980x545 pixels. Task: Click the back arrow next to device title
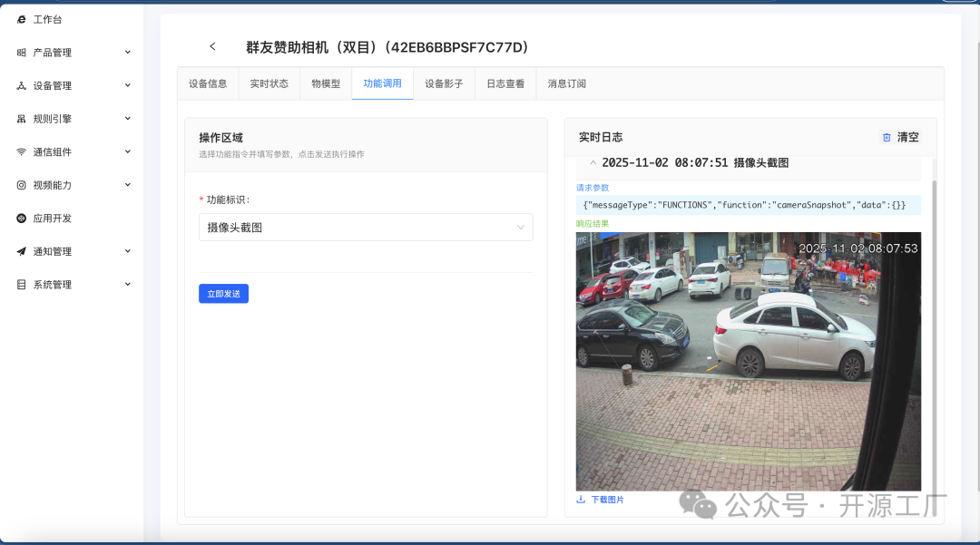click(211, 45)
